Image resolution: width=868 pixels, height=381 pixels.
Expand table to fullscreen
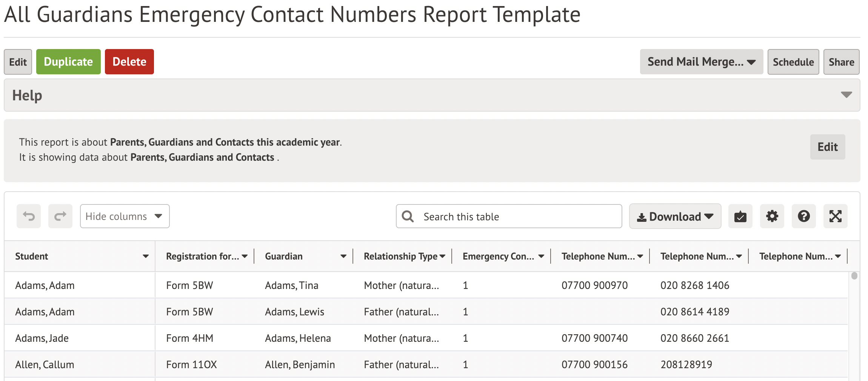835,216
